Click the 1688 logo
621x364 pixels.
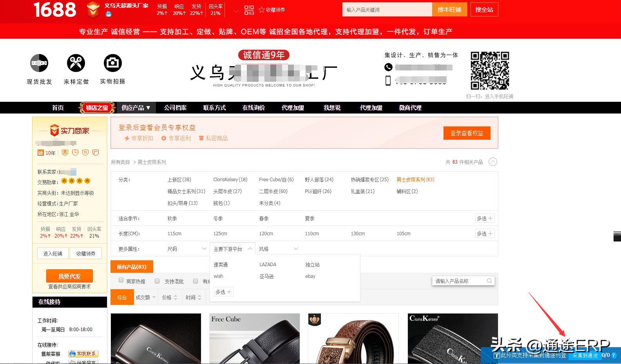[x=55, y=10]
